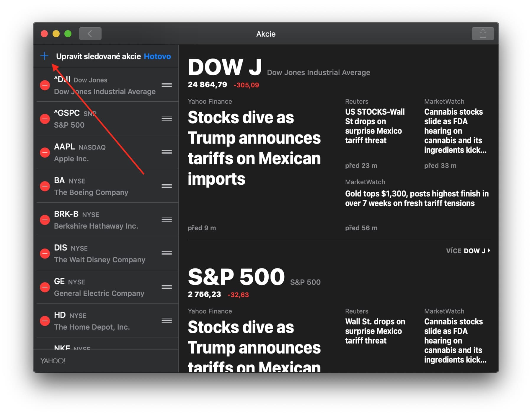Delete AAPL Apple Inc. from the list
The width and height of the screenshot is (532, 416).
[45, 153]
